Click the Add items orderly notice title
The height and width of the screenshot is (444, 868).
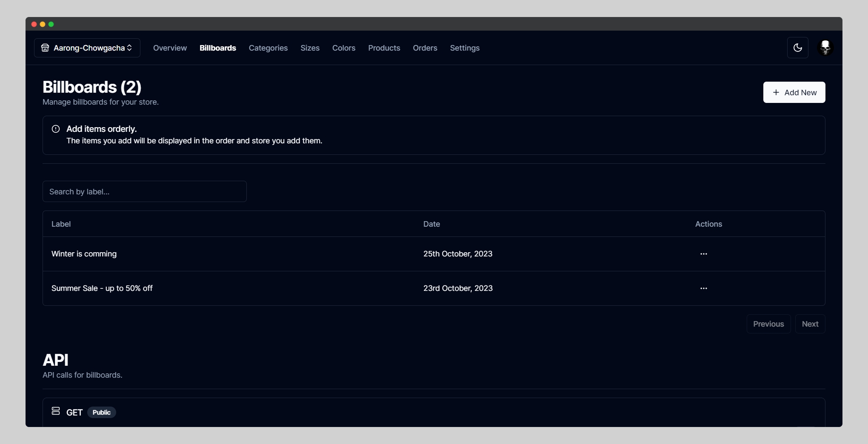101,129
